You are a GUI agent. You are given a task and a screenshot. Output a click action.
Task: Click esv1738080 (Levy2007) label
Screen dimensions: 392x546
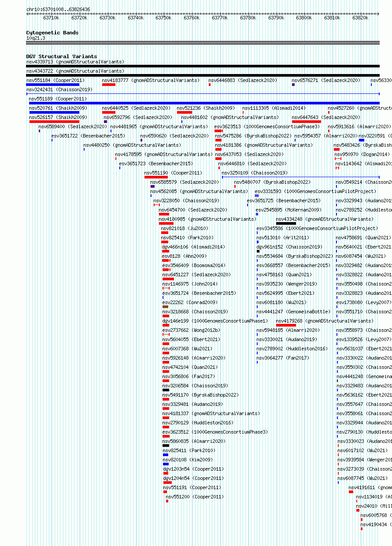(x=364, y=302)
